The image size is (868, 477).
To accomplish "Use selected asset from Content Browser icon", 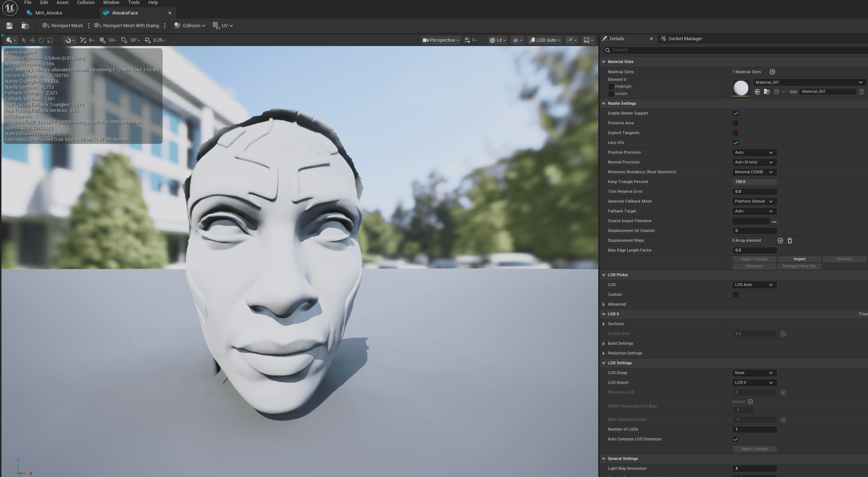I will [x=757, y=92].
